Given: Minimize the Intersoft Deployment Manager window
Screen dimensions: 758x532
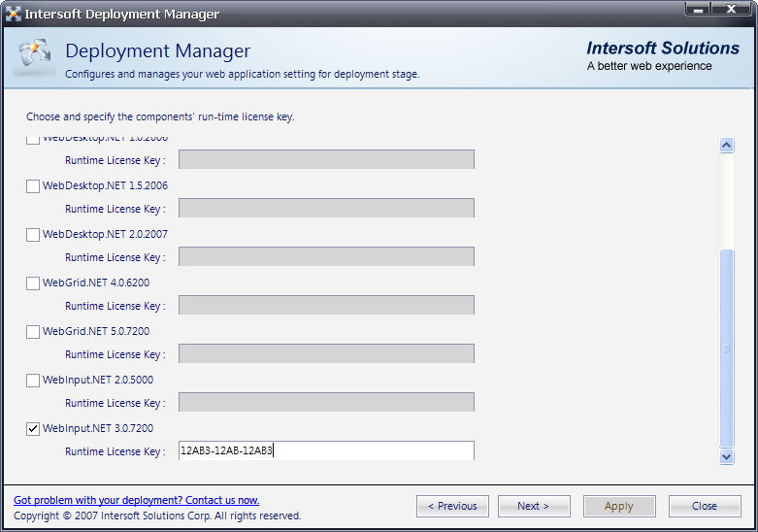Looking at the screenshot, I should [x=699, y=9].
